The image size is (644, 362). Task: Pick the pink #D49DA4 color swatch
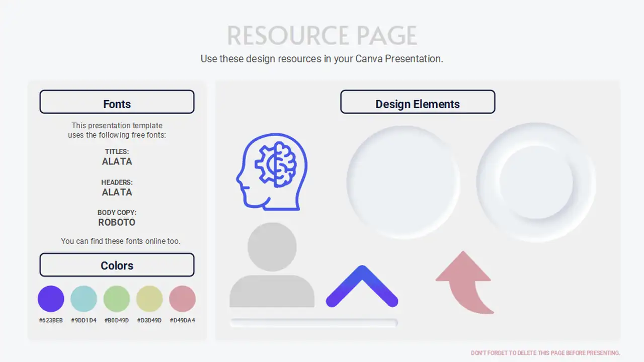tap(182, 299)
